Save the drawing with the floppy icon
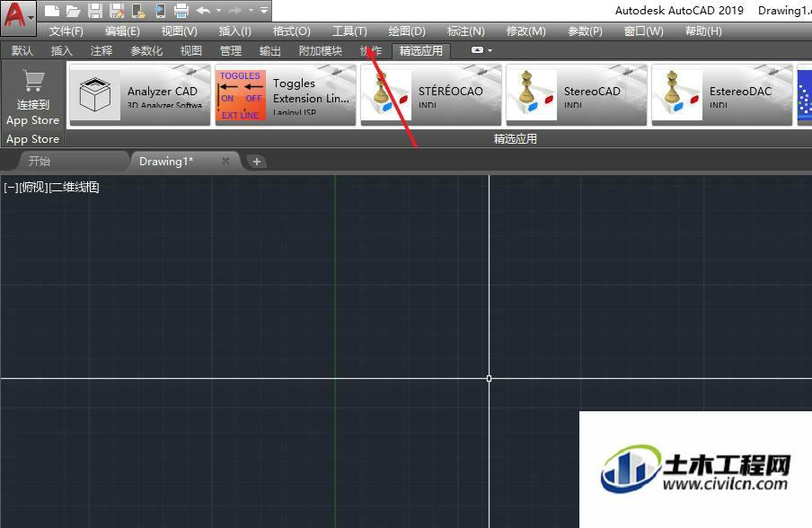 tap(95, 11)
